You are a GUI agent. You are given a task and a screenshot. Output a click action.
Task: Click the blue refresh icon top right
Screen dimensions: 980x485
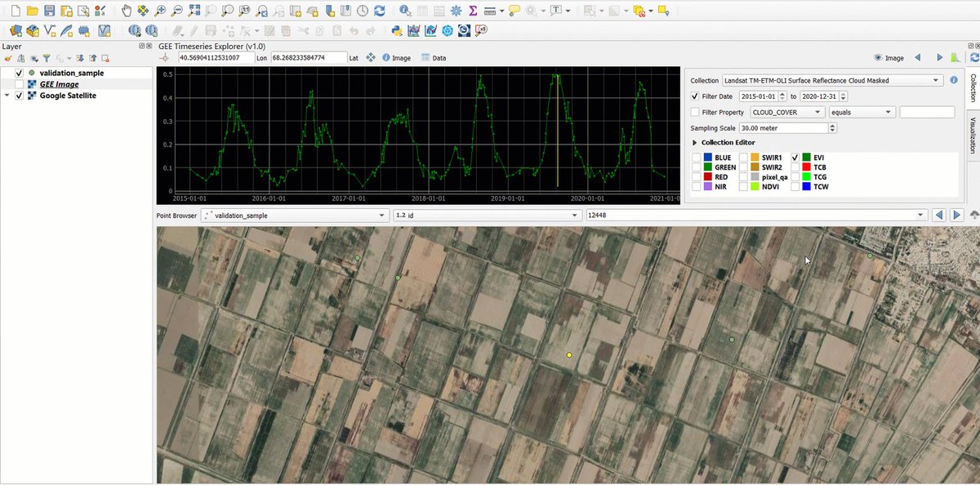coord(973,58)
